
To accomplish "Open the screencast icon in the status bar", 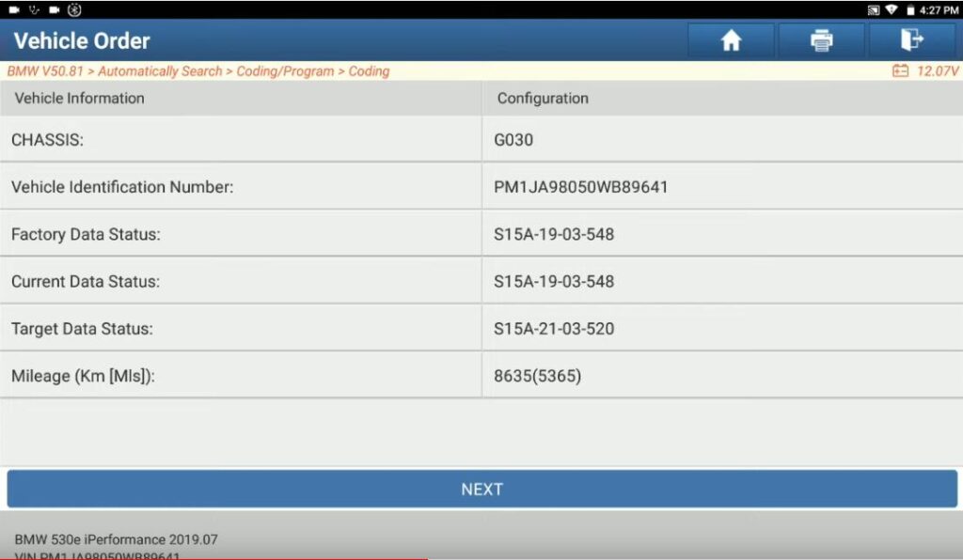I will [x=873, y=9].
